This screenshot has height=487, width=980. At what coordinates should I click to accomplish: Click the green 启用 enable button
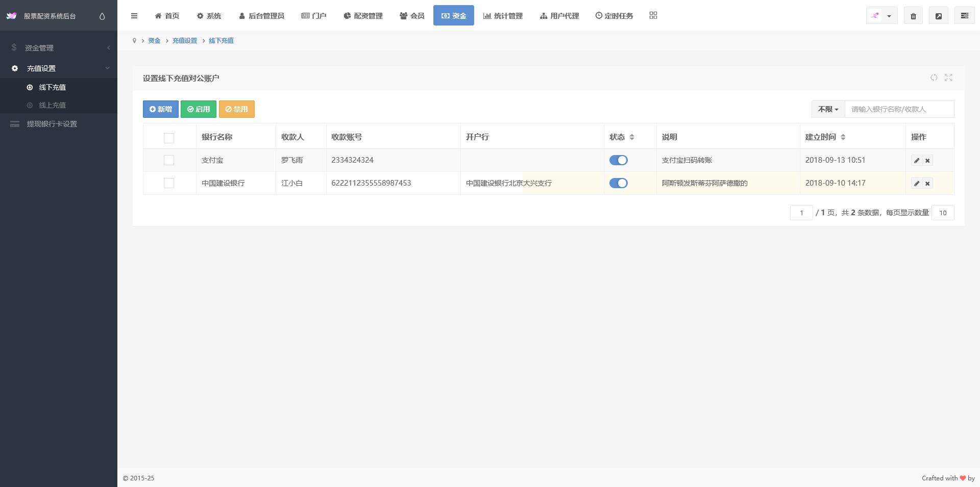[199, 109]
